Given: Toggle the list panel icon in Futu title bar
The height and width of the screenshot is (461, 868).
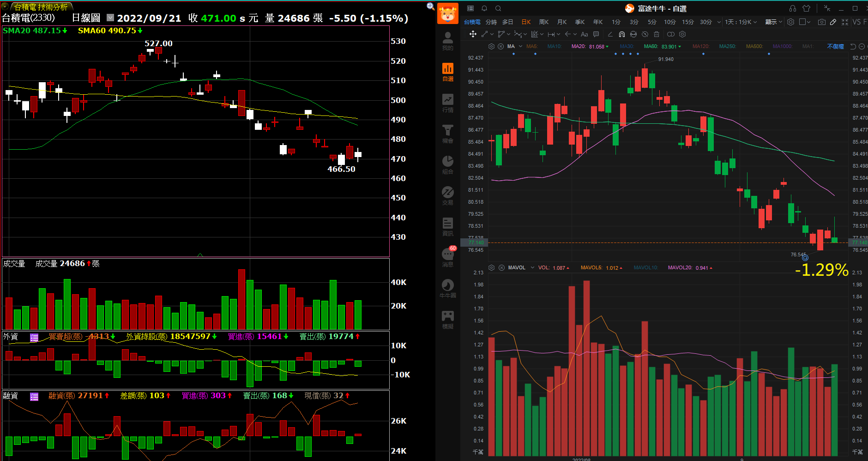Looking at the screenshot, I should [x=470, y=8].
